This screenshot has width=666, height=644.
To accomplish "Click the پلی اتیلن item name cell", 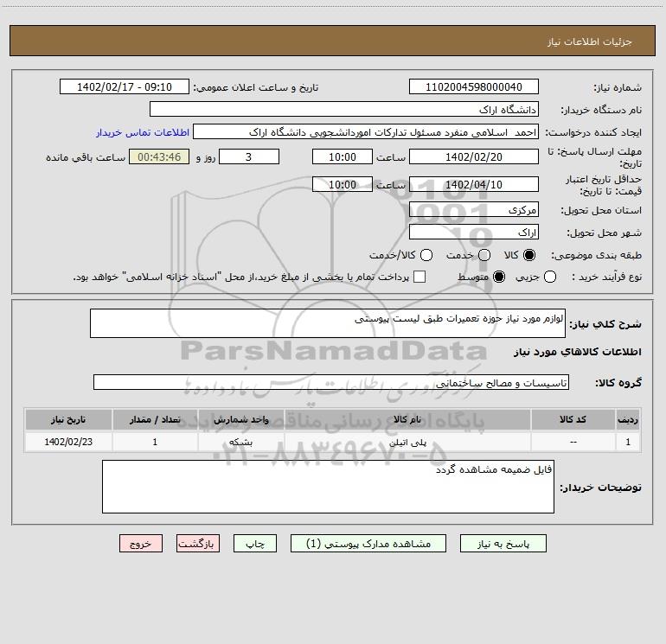I will tap(407, 442).
